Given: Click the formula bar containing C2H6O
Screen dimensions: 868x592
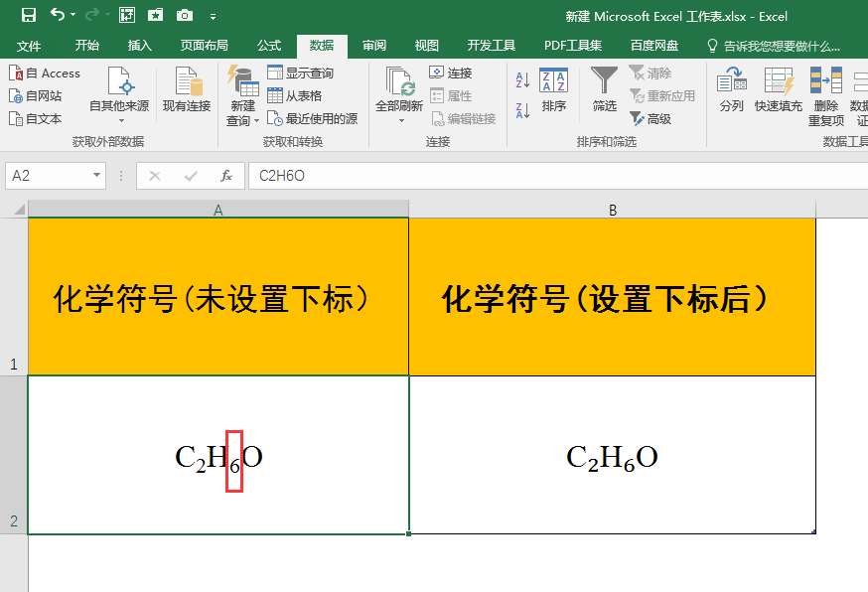Looking at the screenshot, I should pyautogui.click(x=558, y=176).
